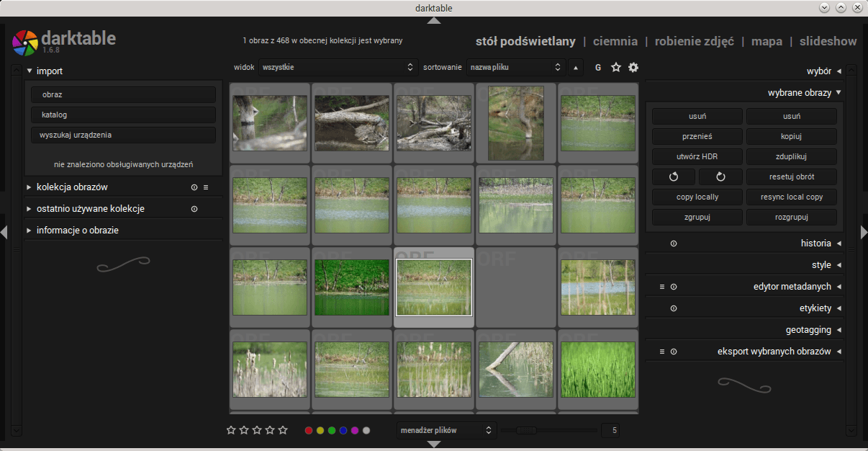Open preferences via the gear icon
The width and height of the screenshot is (868, 451).
[633, 67]
